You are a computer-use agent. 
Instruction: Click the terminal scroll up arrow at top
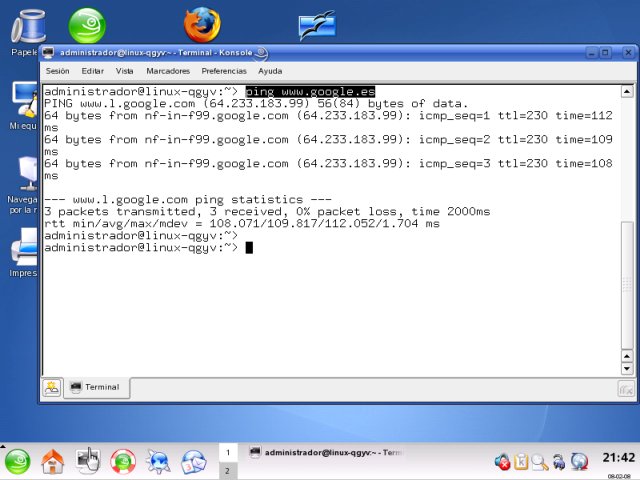coord(627,91)
